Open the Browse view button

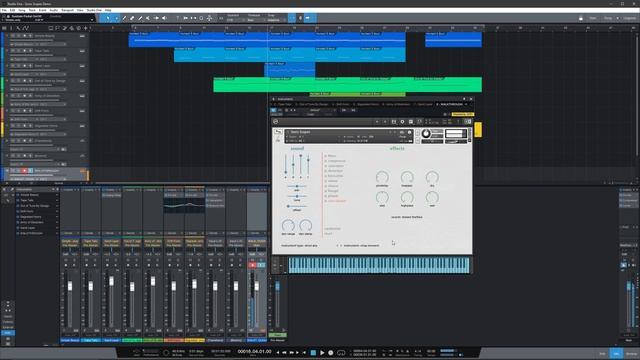[x=631, y=353]
